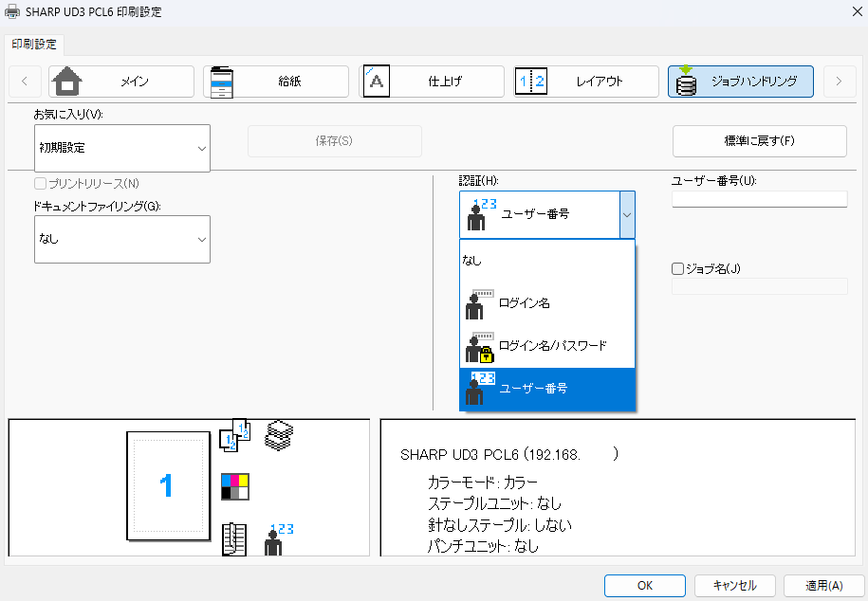Open the レイアウト tab
This screenshot has height=601, width=868.
click(586, 82)
